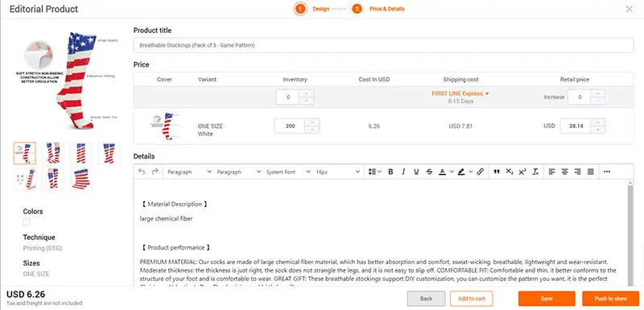The image size is (644, 310).
Task: Toggle strikethrough formatting
Action: point(429,172)
